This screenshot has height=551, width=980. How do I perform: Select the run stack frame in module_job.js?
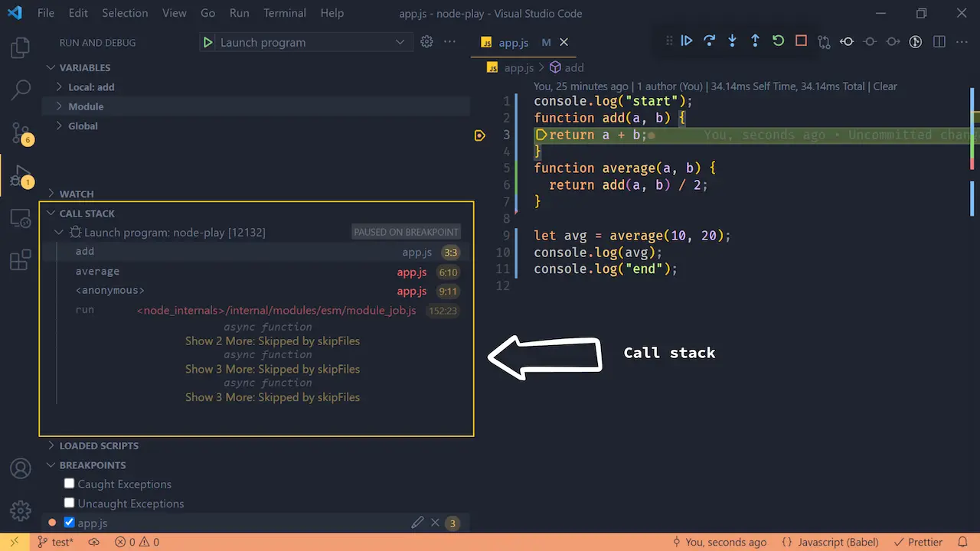(x=257, y=311)
